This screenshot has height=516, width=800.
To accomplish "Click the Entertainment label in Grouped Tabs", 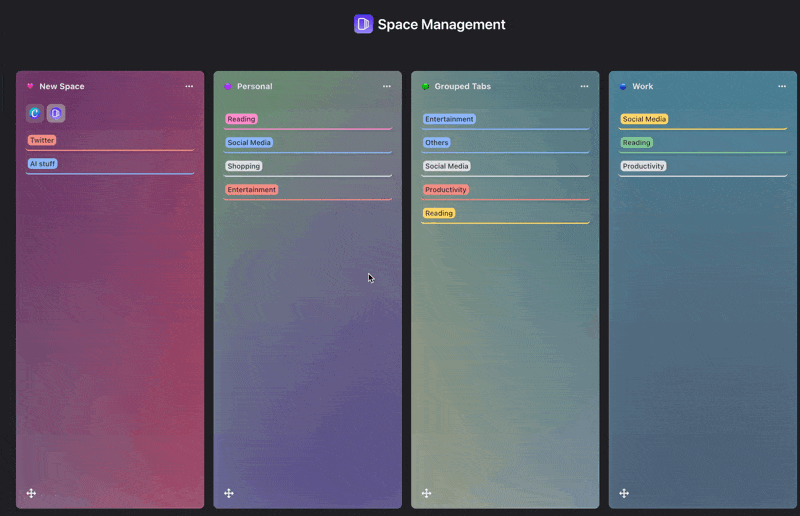I will (x=449, y=119).
